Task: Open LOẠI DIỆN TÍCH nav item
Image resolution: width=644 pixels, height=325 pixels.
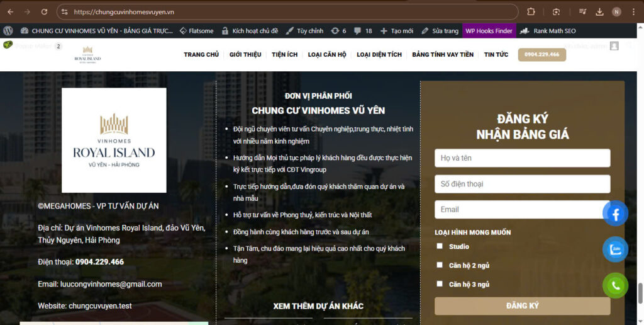Action: [x=379, y=55]
